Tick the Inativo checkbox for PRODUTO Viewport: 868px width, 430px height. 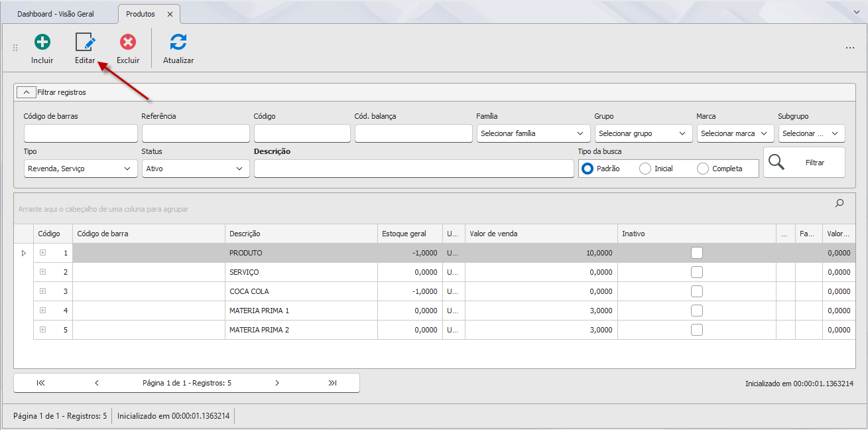pos(697,253)
